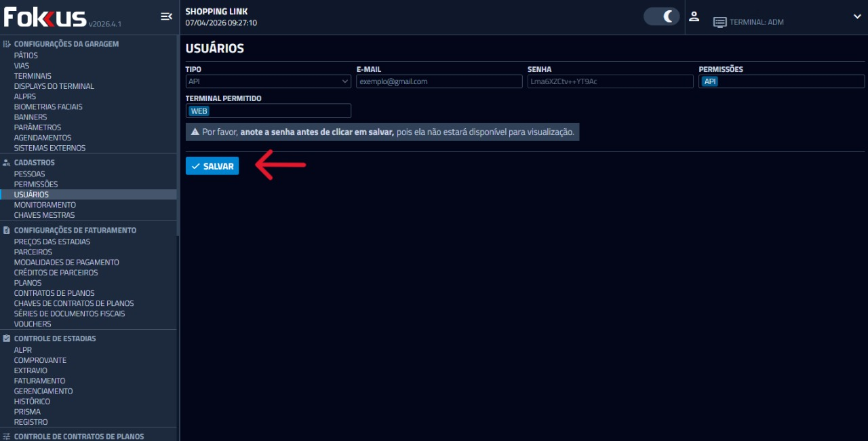Click the Salvar button
Screen dimensions: 868x441
[212, 166]
